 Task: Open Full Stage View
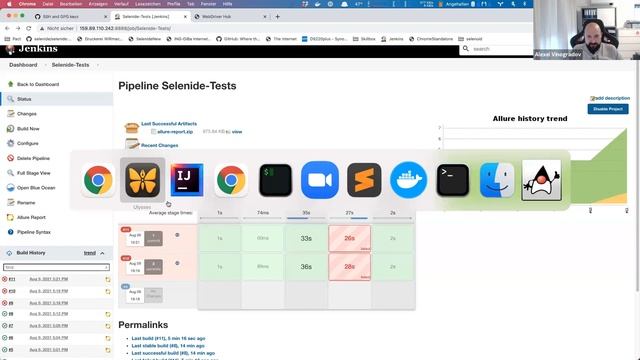pos(34,173)
